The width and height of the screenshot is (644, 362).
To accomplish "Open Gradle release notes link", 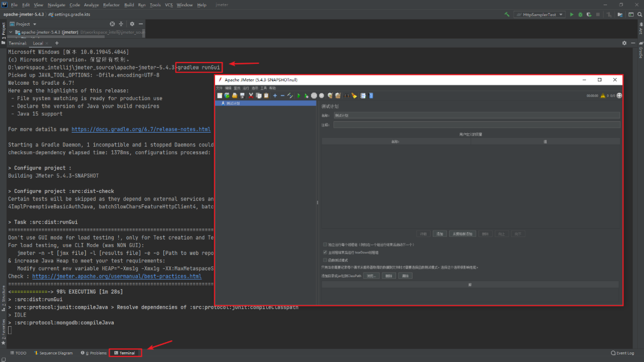I will click(141, 129).
